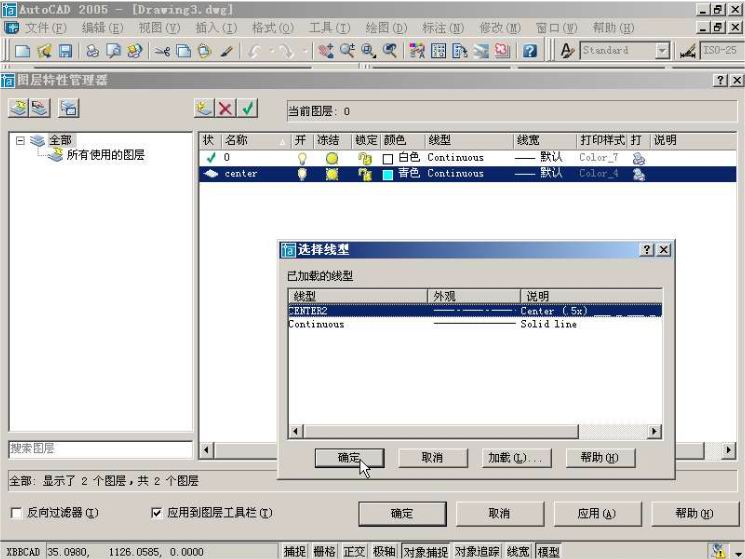The height and width of the screenshot is (559, 745).
Task: Open the 格式(O) menu
Action: 273,28
